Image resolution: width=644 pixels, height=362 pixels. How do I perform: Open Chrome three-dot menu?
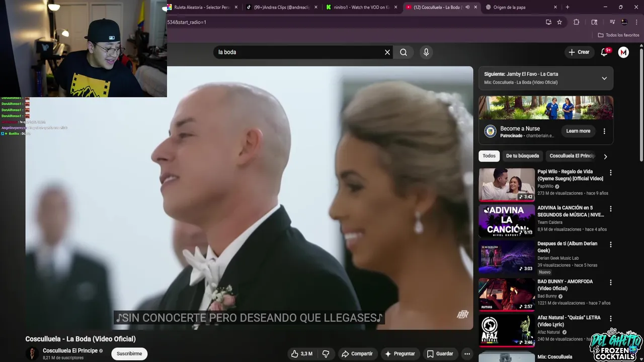pyautogui.click(x=636, y=22)
